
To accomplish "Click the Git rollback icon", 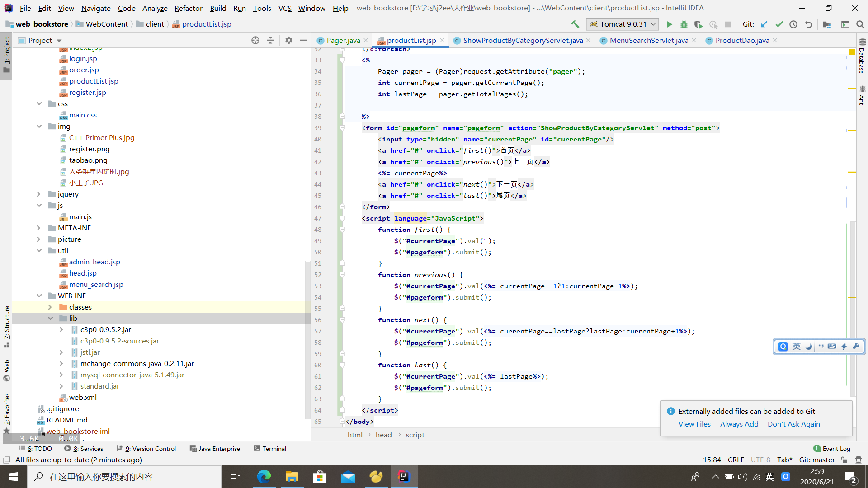I will [808, 24].
